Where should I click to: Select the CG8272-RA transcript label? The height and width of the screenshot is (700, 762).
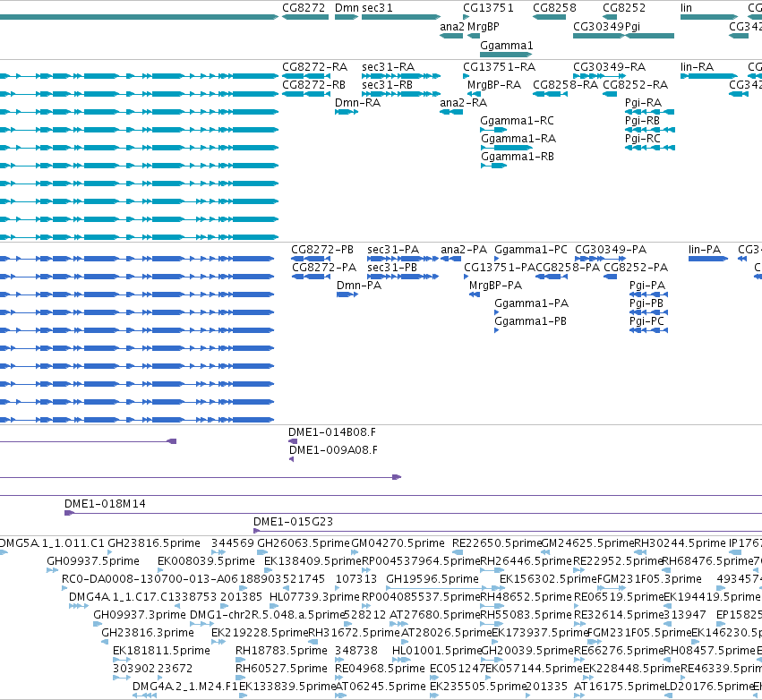[314, 67]
